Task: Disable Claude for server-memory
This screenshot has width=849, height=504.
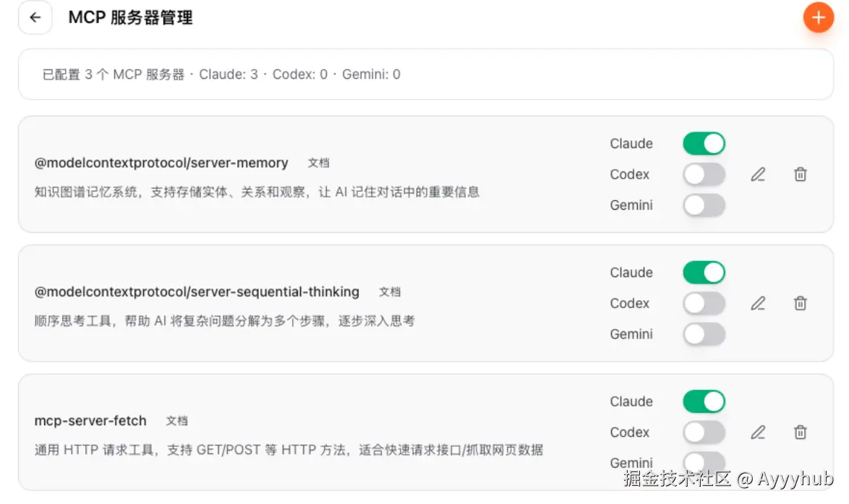Action: 704,143
